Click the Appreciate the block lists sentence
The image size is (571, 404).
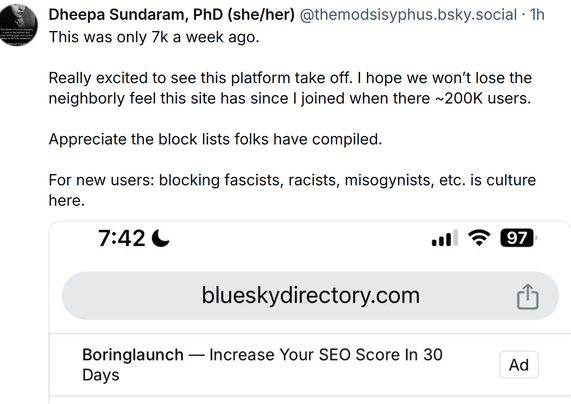(215, 139)
